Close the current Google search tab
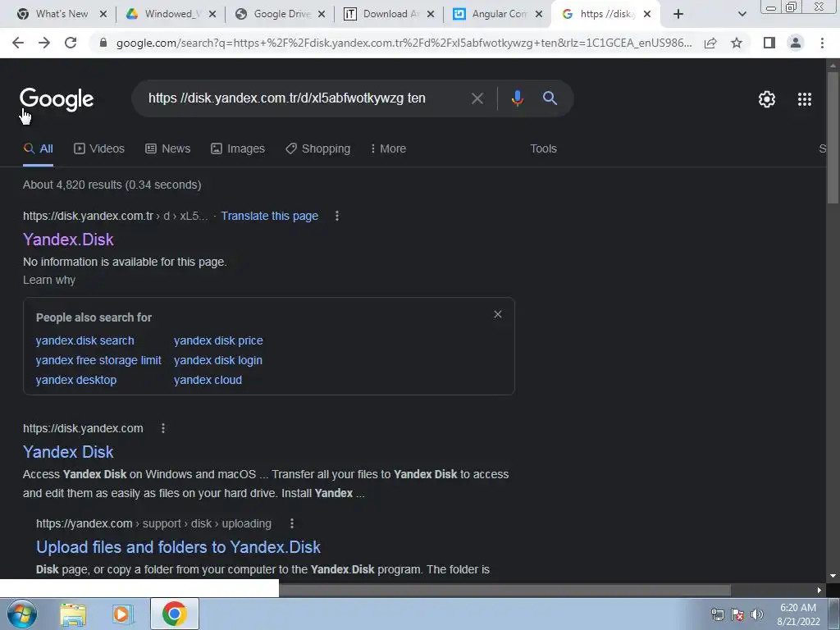 (x=647, y=15)
